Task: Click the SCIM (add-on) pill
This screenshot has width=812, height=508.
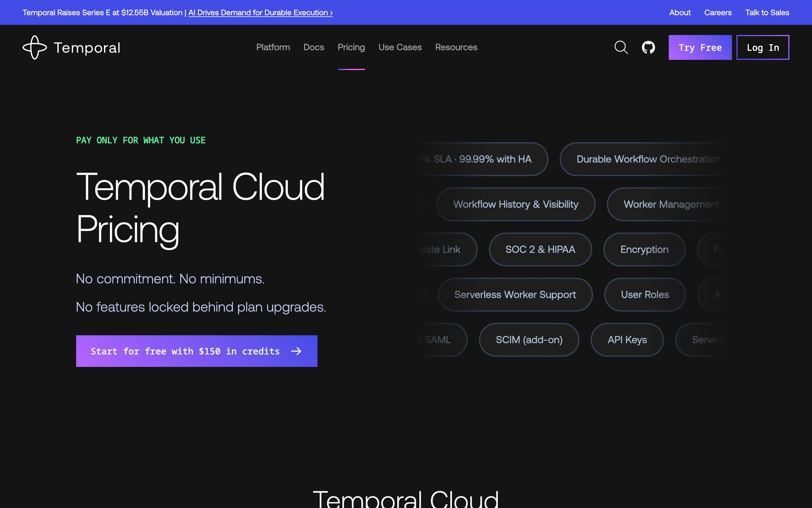Action: pos(529,340)
